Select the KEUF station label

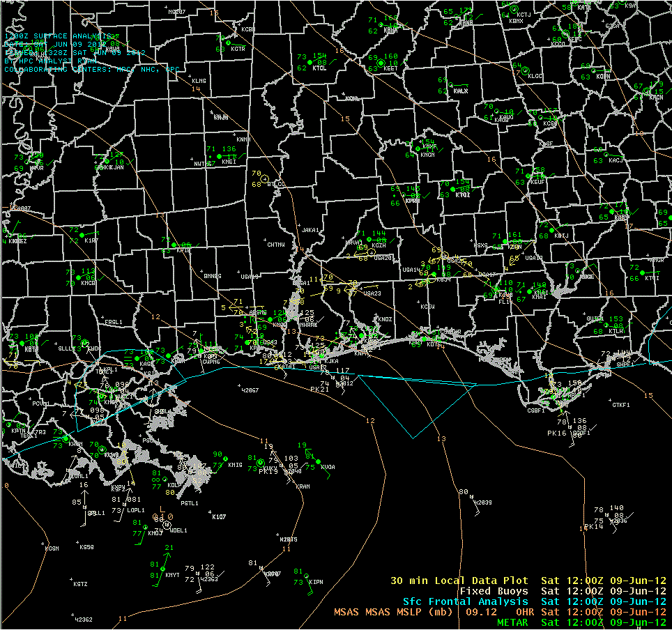coord(537,182)
